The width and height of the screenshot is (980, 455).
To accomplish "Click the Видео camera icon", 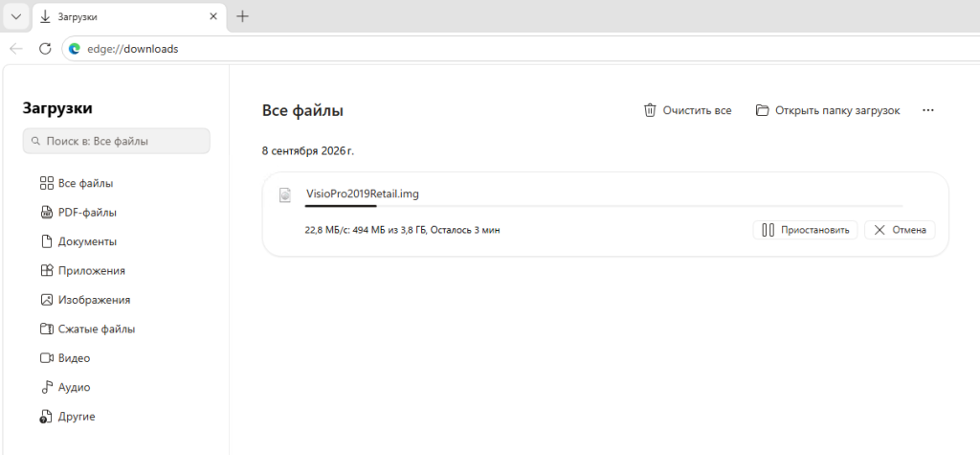I will pos(46,358).
